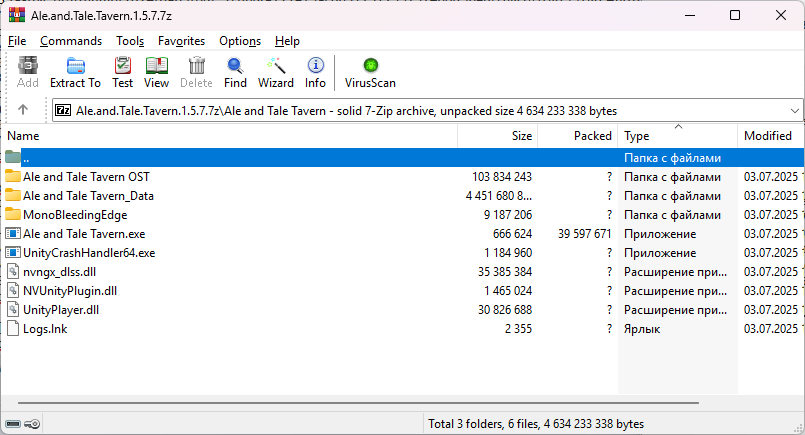The image size is (805, 435).
Task: Click the size value '30 826 688'
Action: tap(505, 310)
